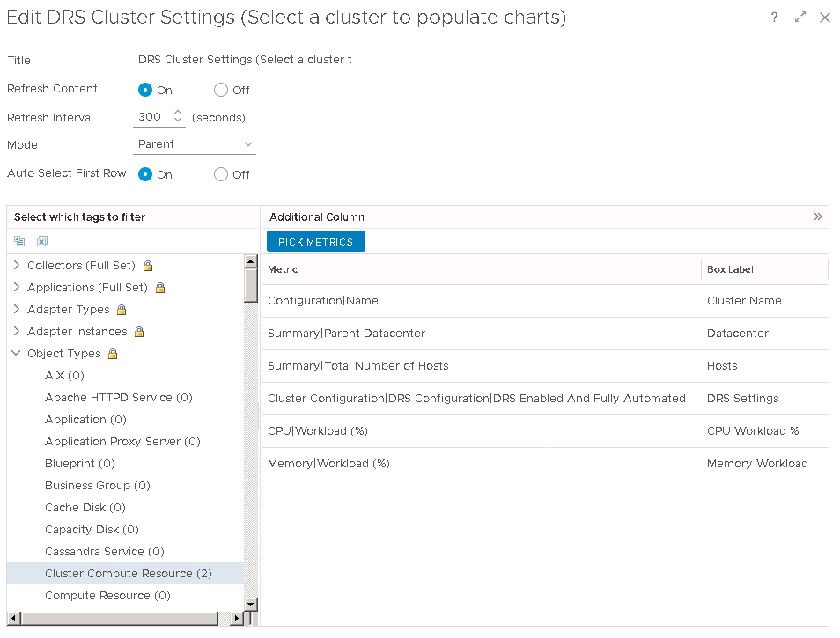The image size is (840, 638).
Task: Collapse the Additional Column panel with double chevron
Action: (x=818, y=216)
